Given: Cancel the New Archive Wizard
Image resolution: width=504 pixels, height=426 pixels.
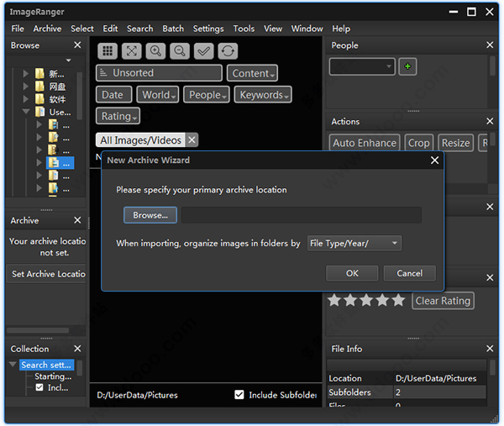Looking at the screenshot, I should pyautogui.click(x=410, y=273).
